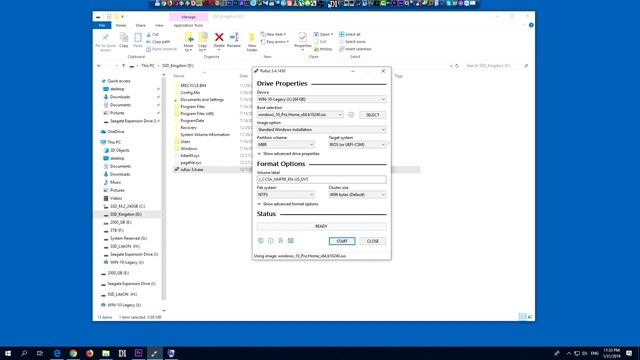Viewport: 640px width, 360px height.
Task: Switch to the Home ribbon tab
Action: click(x=121, y=25)
